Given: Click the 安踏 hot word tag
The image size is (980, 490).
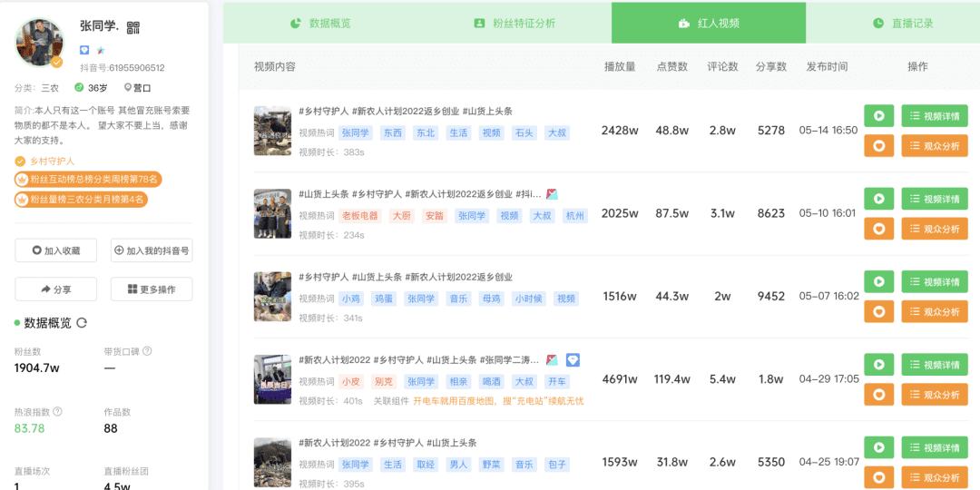Looking at the screenshot, I should click(x=433, y=216).
